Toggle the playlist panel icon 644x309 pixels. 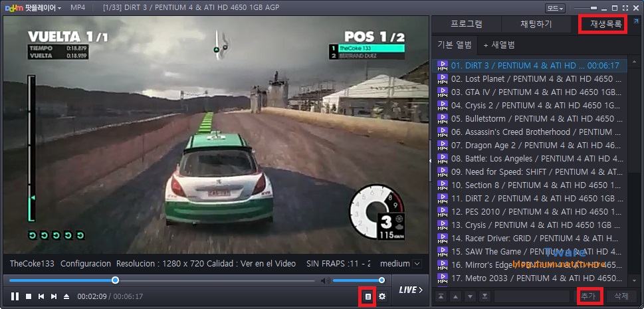point(368,296)
